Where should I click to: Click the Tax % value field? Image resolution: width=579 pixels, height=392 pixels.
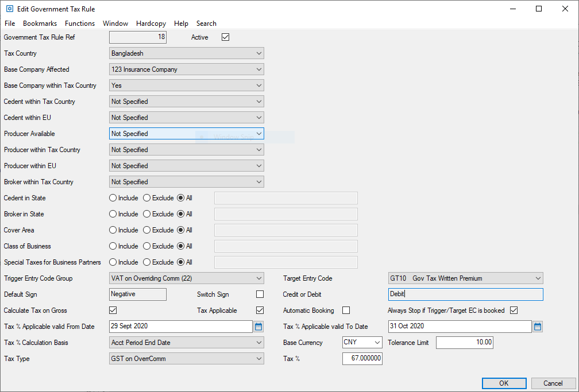click(x=362, y=359)
